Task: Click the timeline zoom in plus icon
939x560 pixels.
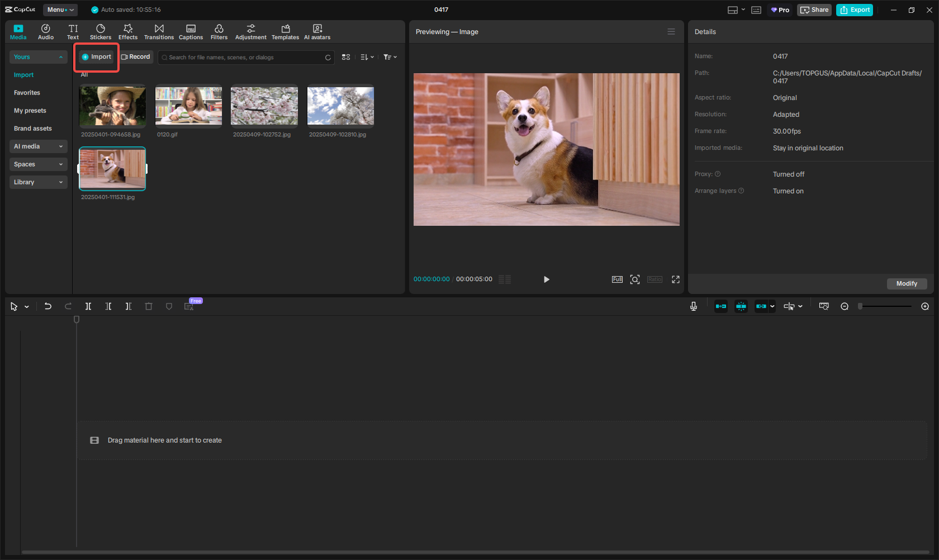Action: pos(925,306)
